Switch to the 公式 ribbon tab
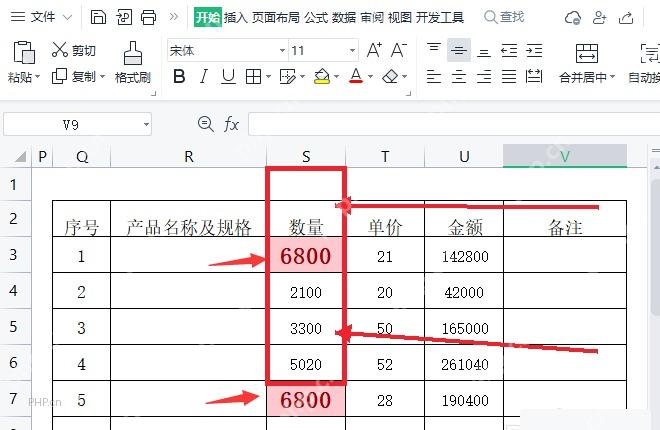The width and height of the screenshot is (660, 430). pyautogui.click(x=316, y=17)
